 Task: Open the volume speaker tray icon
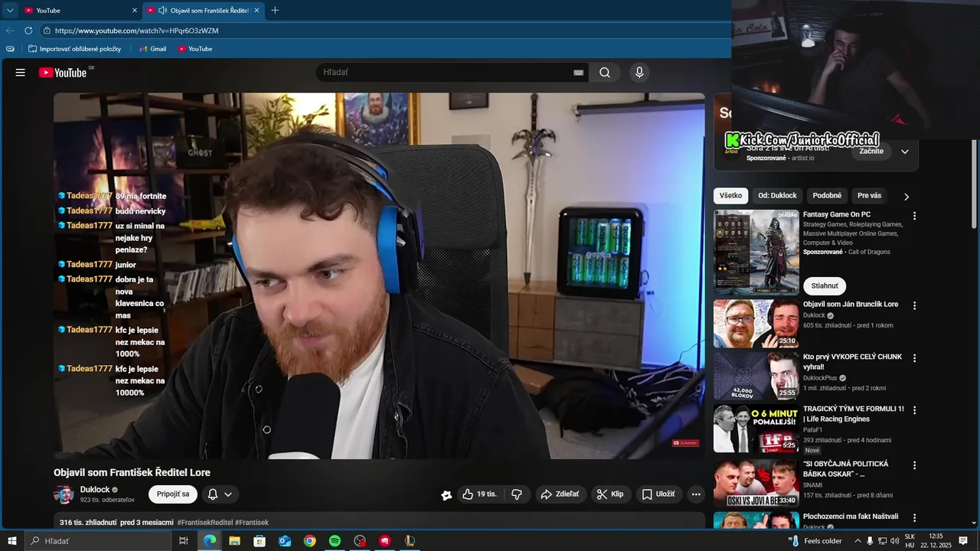tap(894, 541)
